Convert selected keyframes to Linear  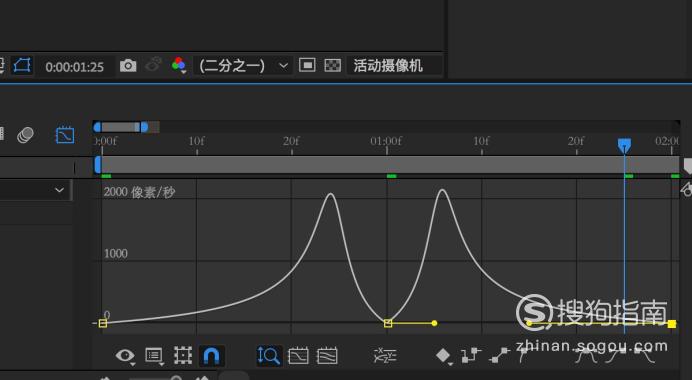[x=500, y=355]
